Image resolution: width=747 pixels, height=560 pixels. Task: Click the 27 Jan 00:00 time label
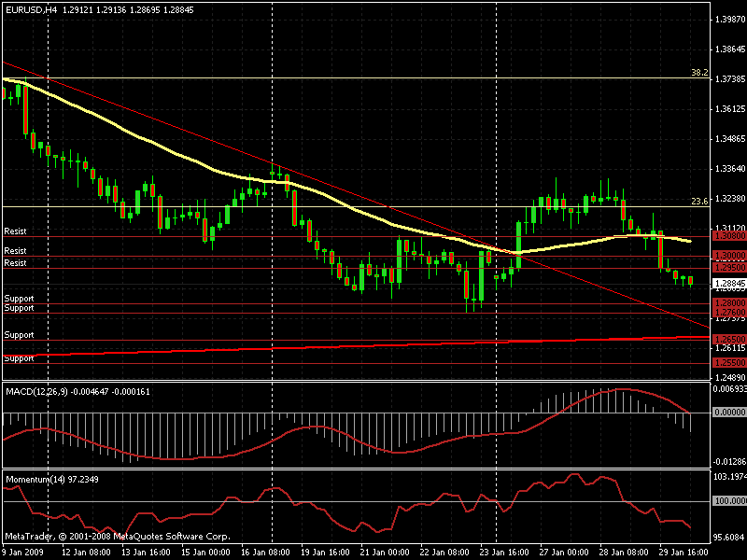point(564,553)
